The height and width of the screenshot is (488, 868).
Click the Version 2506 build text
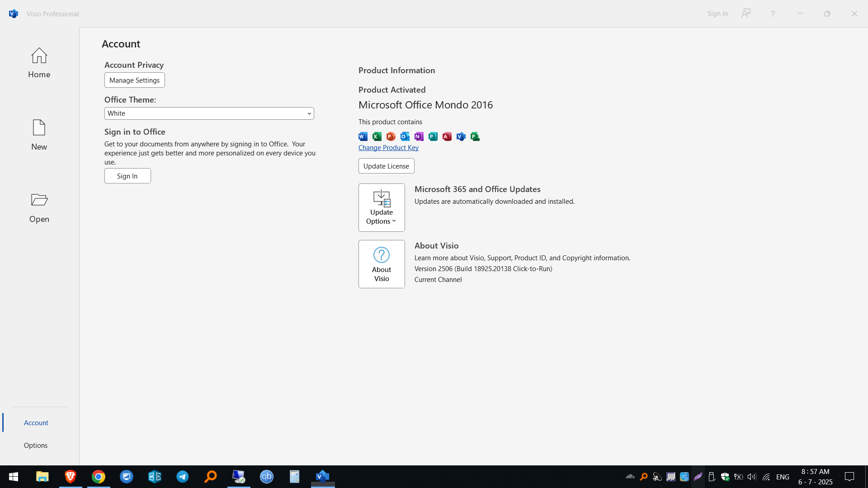pos(483,269)
